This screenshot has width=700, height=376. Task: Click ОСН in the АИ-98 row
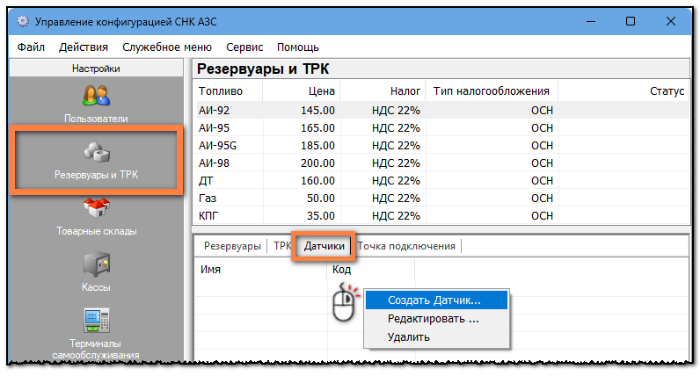tap(542, 163)
